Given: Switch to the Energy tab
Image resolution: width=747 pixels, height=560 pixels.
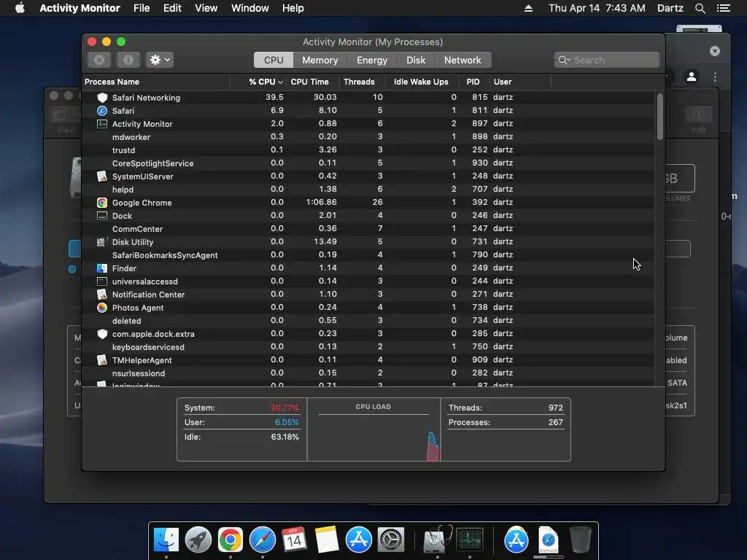Looking at the screenshot, I should (372, 60).
